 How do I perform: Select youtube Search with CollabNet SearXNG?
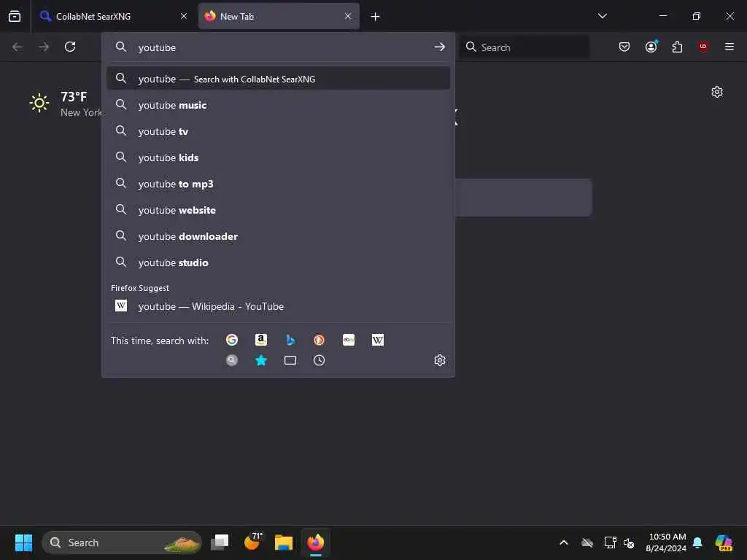tap(278, 79)
